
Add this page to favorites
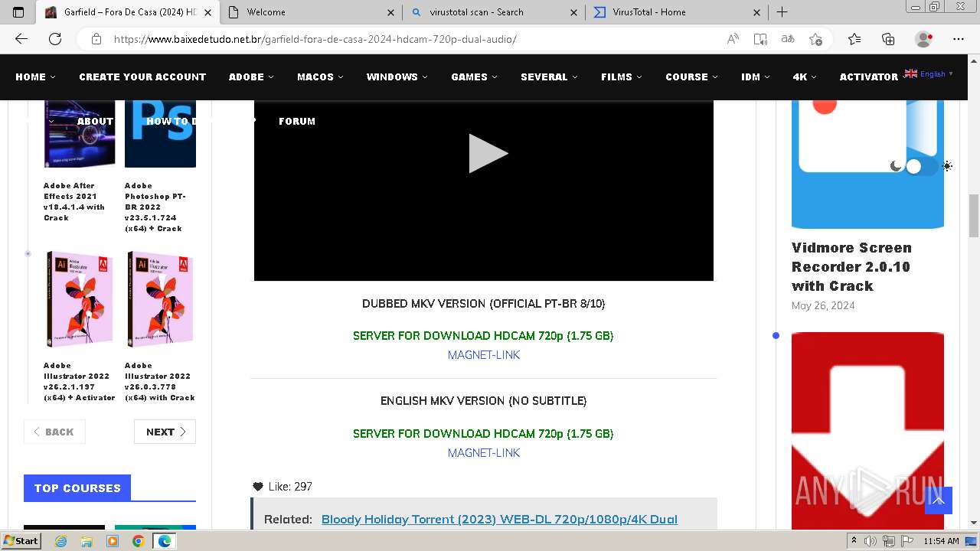click(x=815, y=39)
